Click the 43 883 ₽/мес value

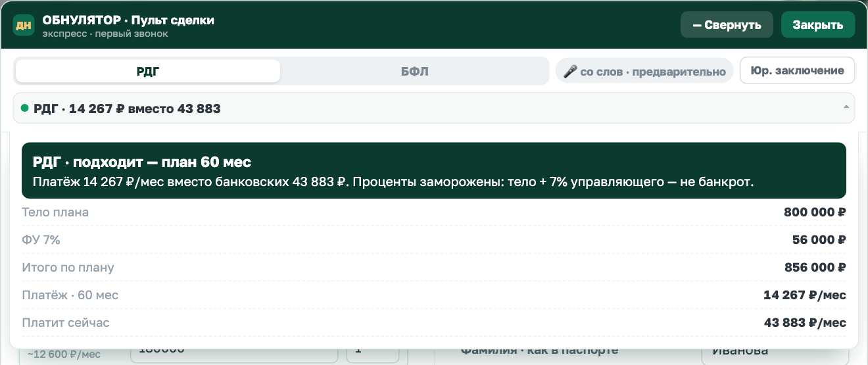point(805,323)
